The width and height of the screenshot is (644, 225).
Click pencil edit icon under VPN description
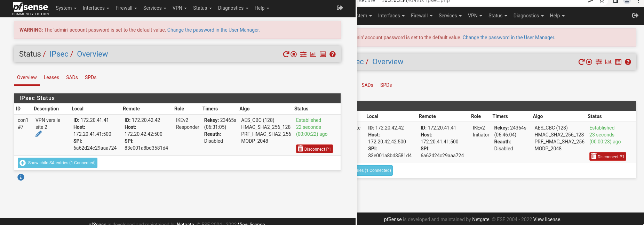39,134
